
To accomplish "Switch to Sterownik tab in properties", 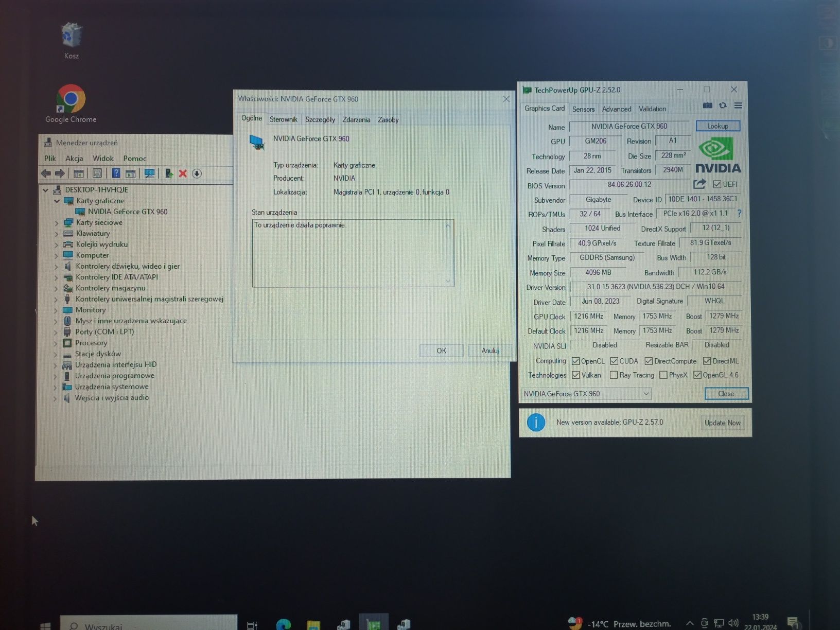I will click(x=284, y=119).
